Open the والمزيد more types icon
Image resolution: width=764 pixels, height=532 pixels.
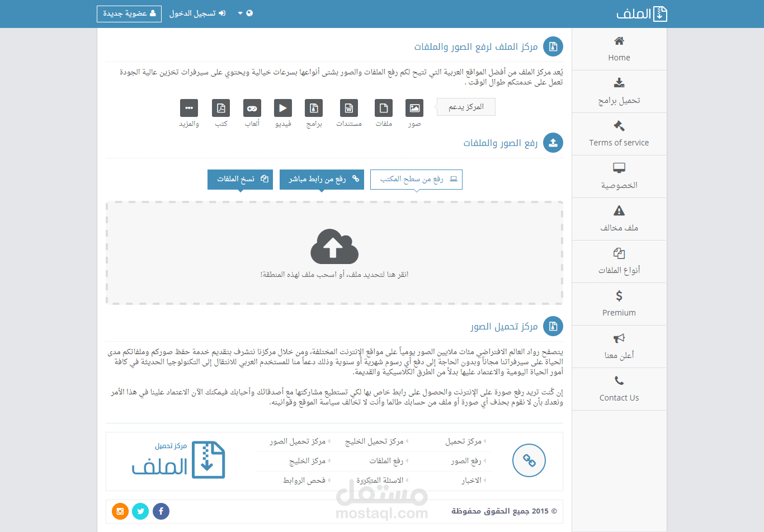tap(189, 108)
